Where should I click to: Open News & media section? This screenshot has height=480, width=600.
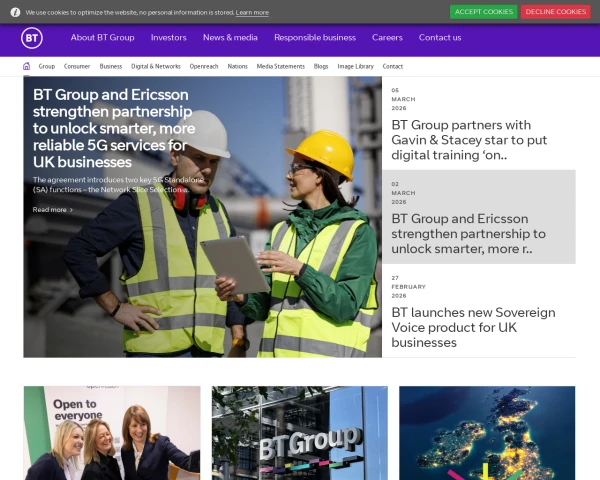[230, 38]
